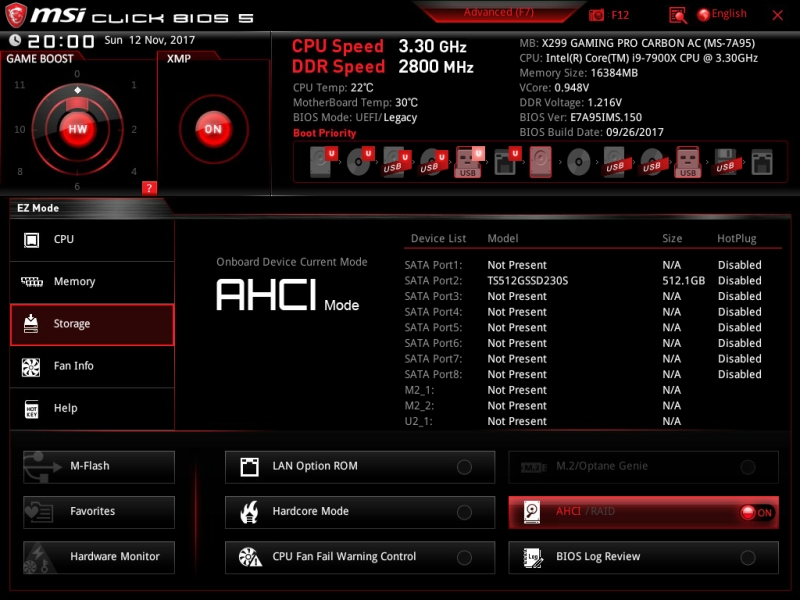Click the SATA Port8 HotPlug Disabled value
800x600 pixels.
pos(739,374)
